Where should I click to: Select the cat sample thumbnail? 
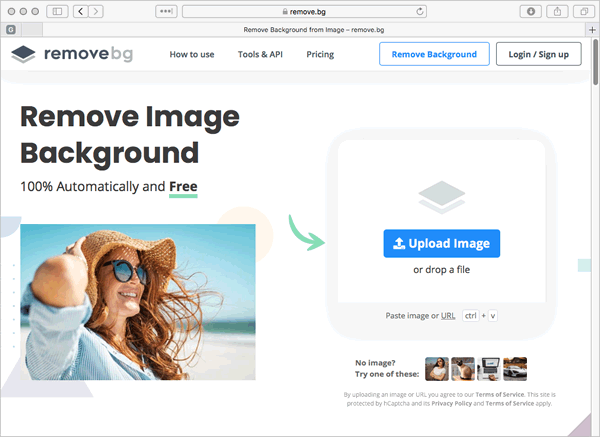pos(463,369)
